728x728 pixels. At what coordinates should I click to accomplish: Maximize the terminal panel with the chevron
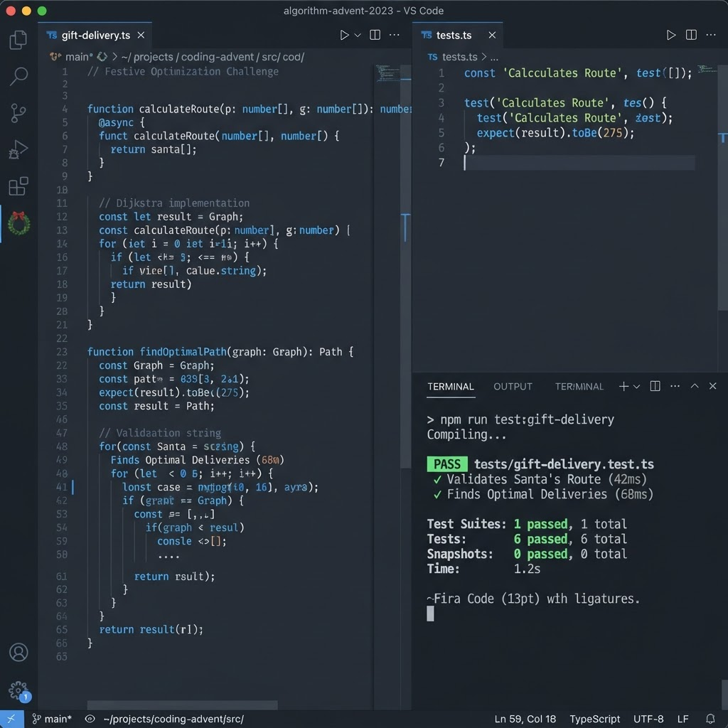click(695, 386)
